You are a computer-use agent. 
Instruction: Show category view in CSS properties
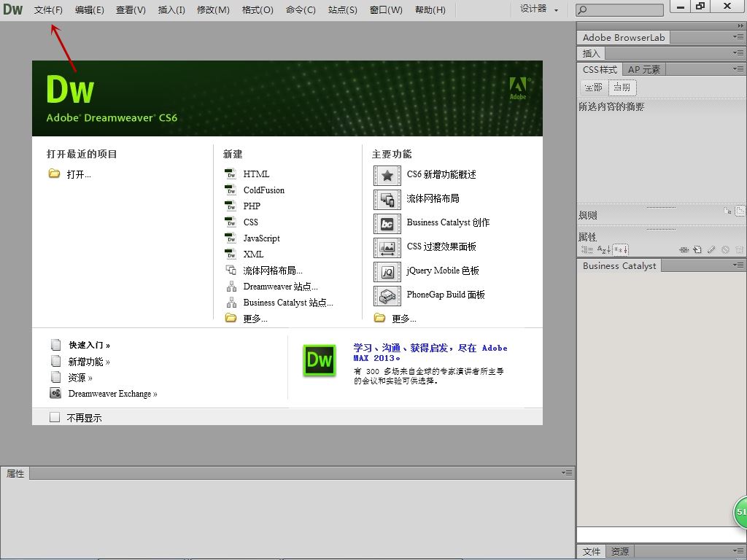tap(587, 249)
